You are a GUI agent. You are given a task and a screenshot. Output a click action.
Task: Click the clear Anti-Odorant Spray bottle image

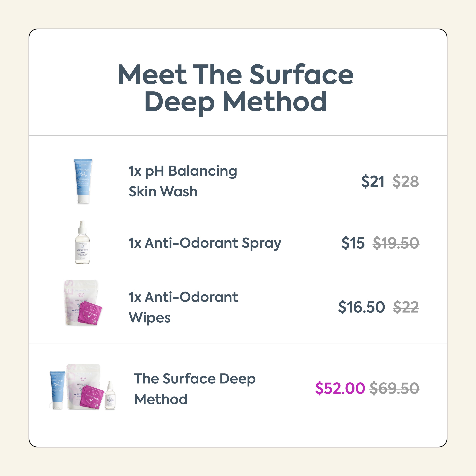83,243
